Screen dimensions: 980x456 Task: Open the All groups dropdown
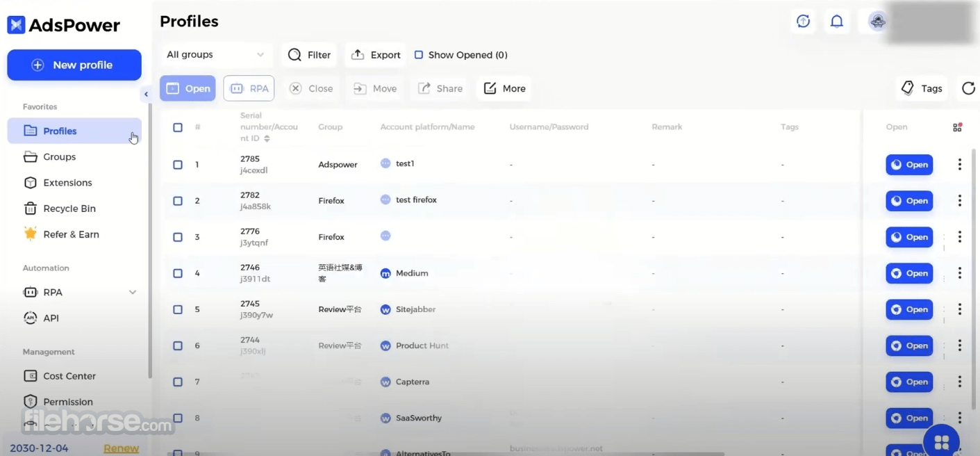[216, 55]
